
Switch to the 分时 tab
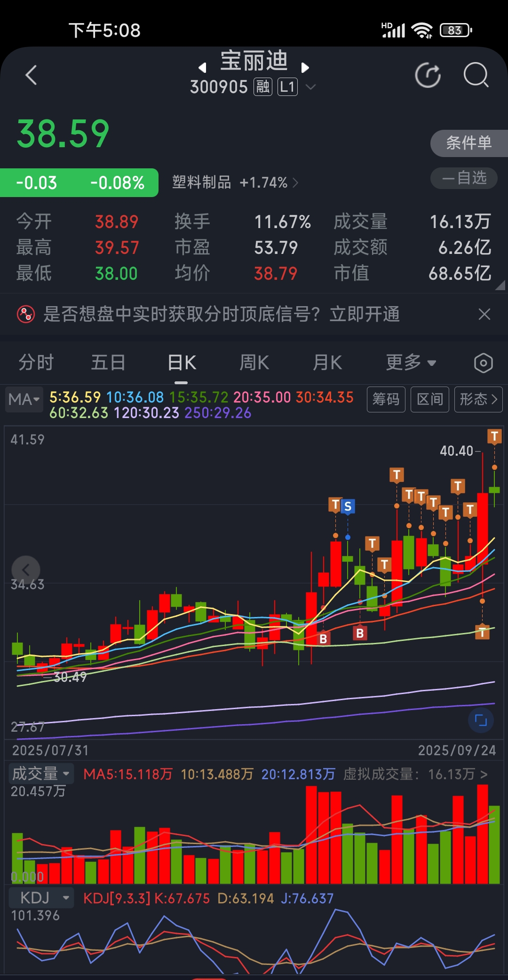pyautogui.click(x=36, y=363)
